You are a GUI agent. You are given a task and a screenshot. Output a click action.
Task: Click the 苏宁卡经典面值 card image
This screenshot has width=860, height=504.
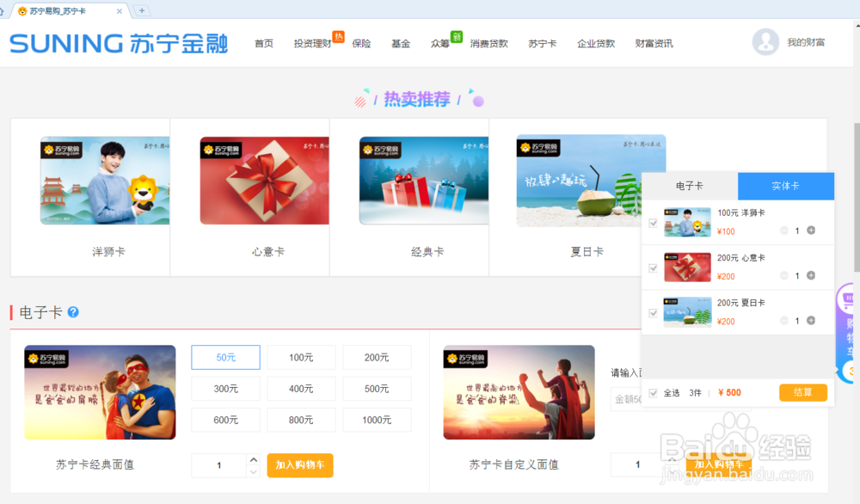point(100,392)
